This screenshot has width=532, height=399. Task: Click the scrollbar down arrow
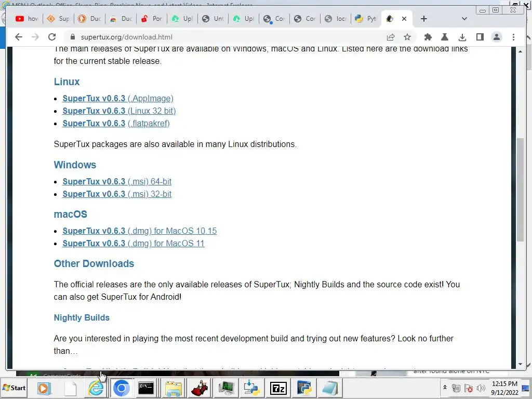[x=520, y=364]
